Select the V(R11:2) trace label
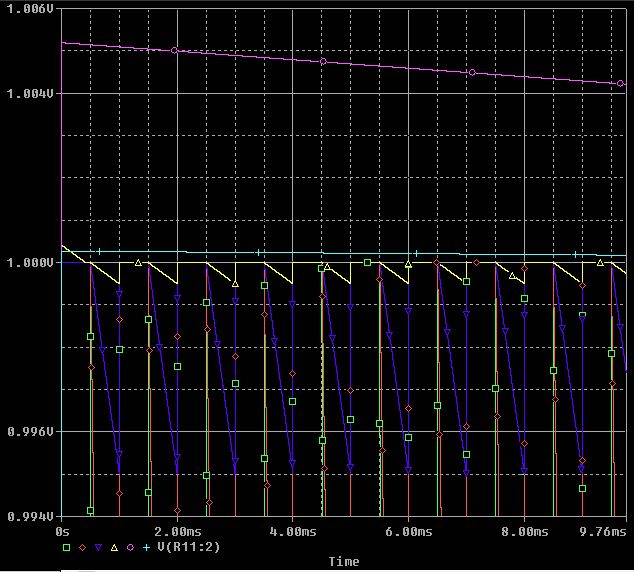This screenshot has width=634, height=572. pyautogui.click(x=189, y=547)
